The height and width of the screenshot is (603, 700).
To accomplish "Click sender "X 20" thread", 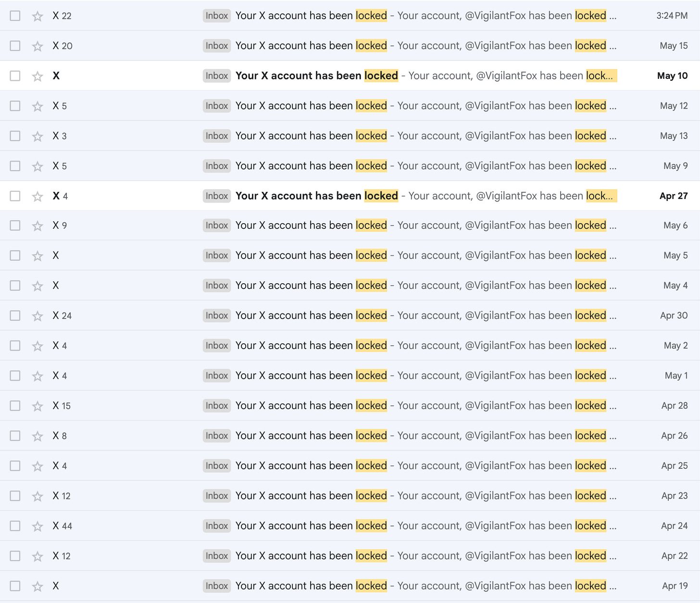I will (62, 46).
